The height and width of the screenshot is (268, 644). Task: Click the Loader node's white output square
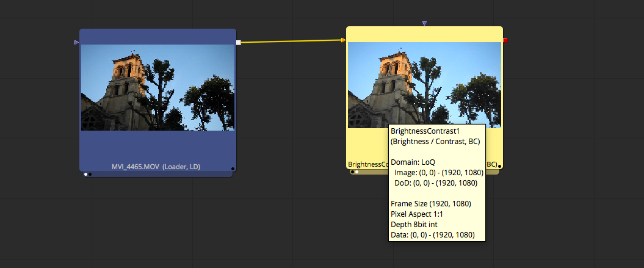(x=239, y=43)
